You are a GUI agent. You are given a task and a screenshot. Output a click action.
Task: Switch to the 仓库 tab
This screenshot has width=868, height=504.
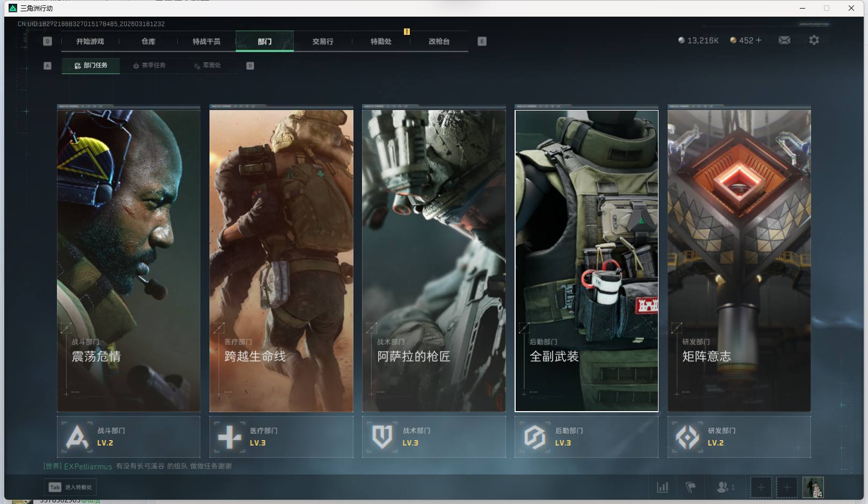148,41
